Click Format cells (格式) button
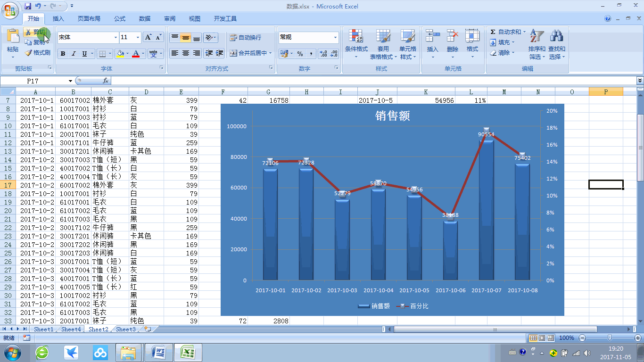 tap(472, 45)
